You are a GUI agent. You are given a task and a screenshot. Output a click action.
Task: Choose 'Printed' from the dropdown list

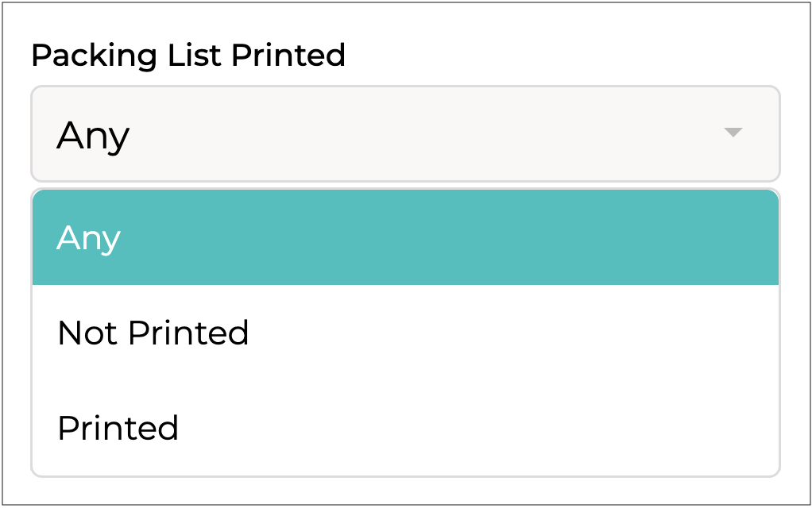(x=118, y=428)
